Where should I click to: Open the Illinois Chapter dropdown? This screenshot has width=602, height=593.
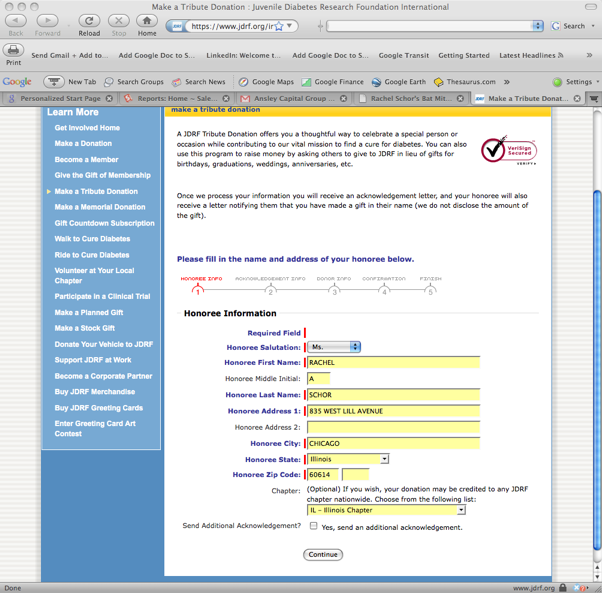(x=386, y=510)
